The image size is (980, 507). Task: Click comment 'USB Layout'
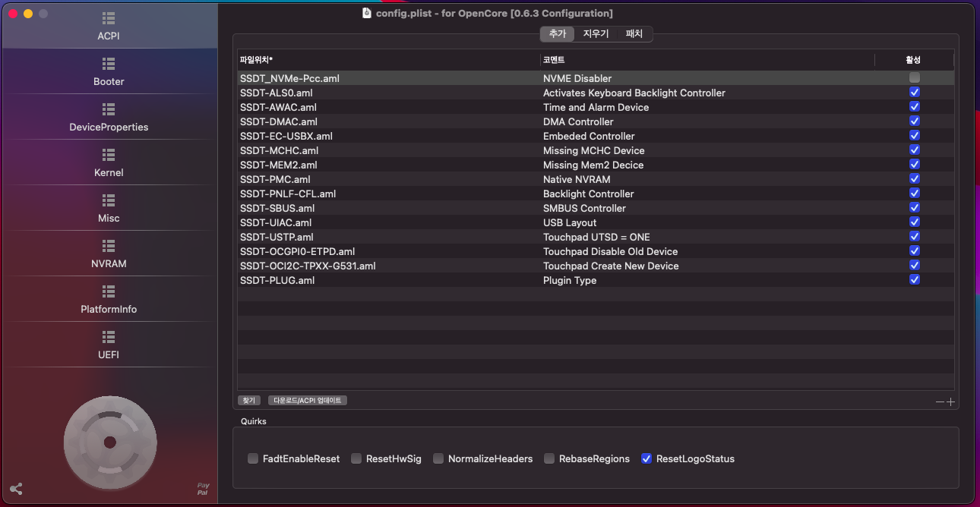click(570, 222)
